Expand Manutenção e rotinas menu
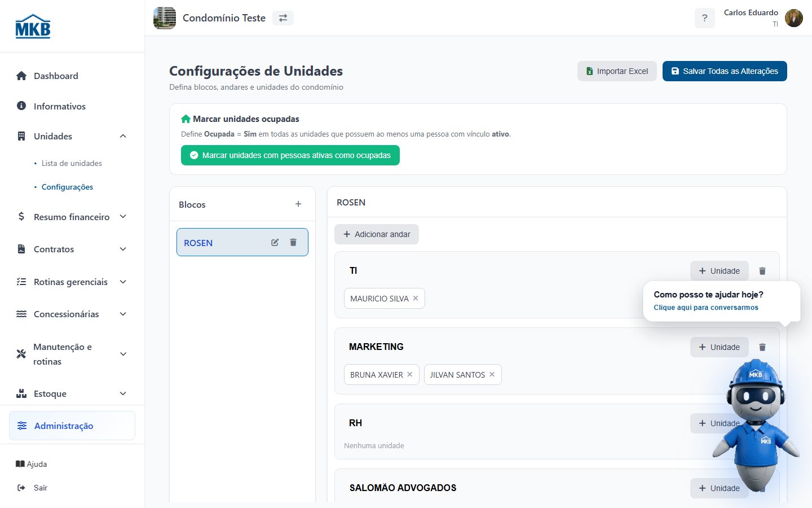The image size is (812, 508). [x=72, y=354]
